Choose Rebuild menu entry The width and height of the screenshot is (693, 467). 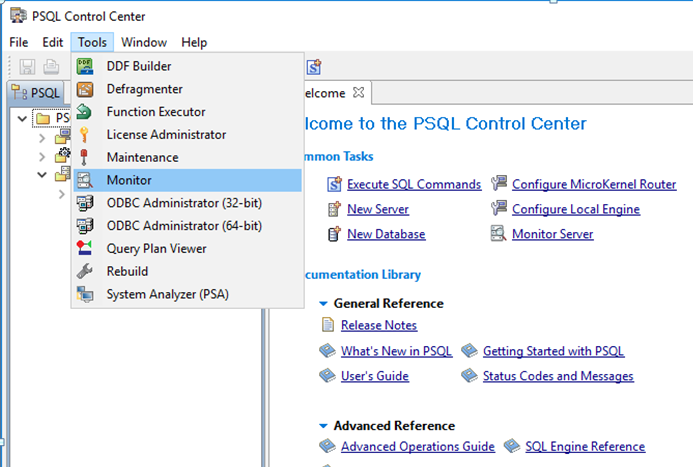coord(188,271)
